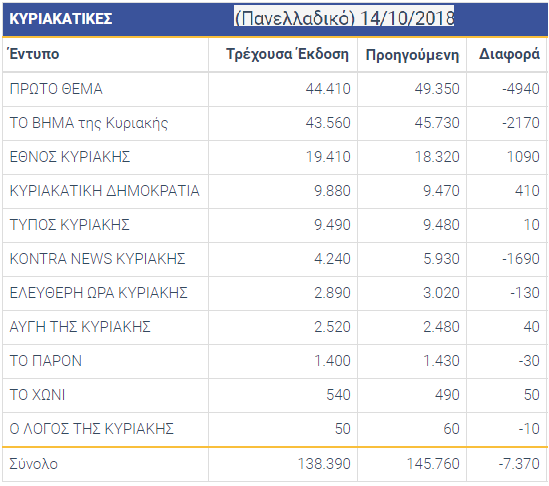Click difference value -30
The width and height of the screenshot is (549, 486).
pos(529,360)
